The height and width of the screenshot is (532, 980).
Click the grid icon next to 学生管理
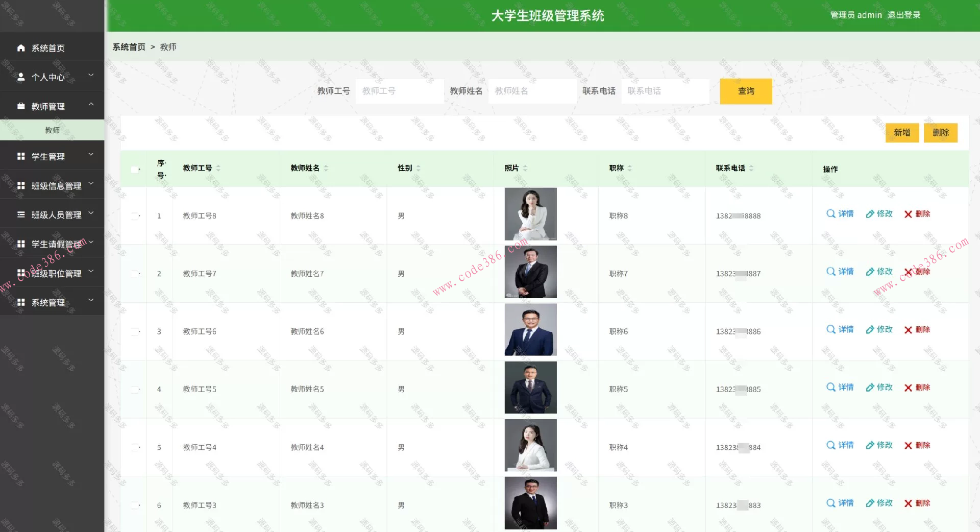[x=21, y=156]
